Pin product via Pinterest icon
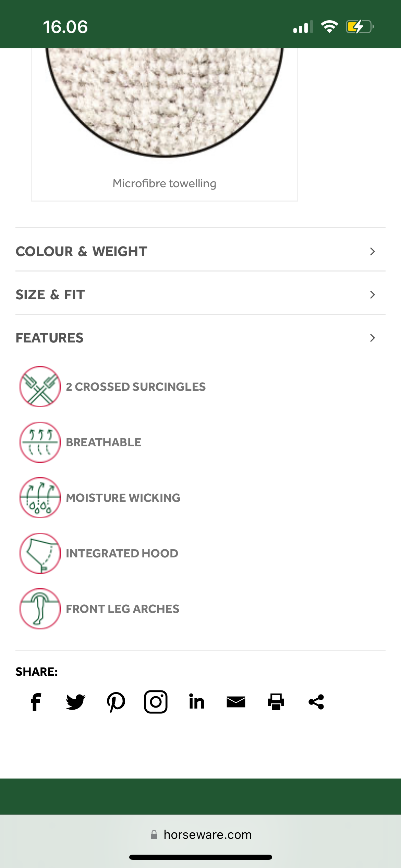 [116, 702]
